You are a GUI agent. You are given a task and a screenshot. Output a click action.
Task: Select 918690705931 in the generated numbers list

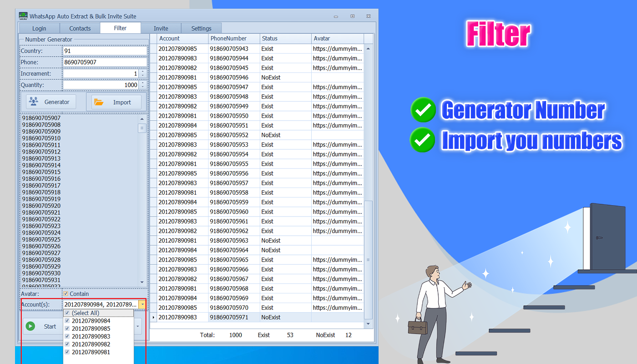pos(41,280)
